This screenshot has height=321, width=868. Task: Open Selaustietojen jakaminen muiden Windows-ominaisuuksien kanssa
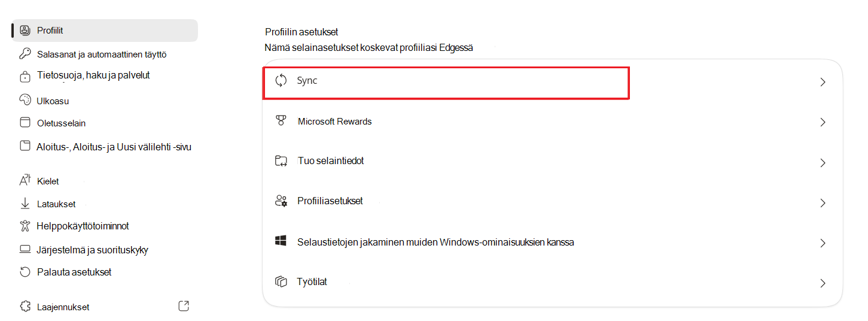pos(553,243)
